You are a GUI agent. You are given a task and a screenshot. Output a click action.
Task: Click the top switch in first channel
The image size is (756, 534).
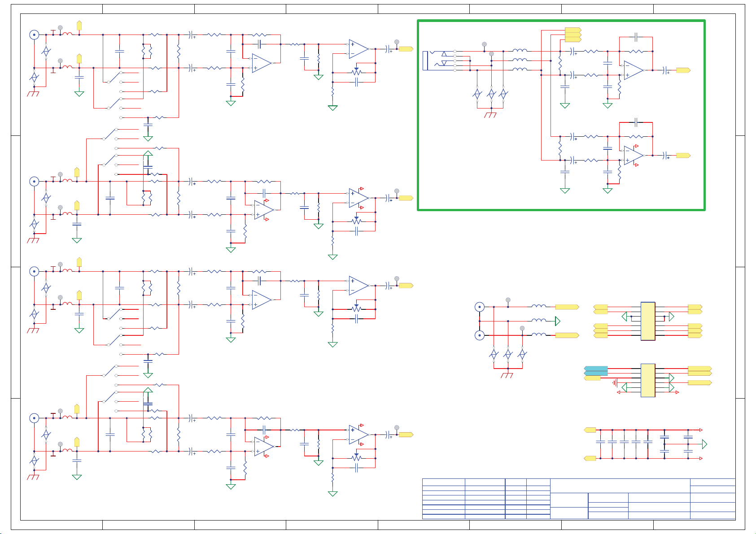[115, 77]
